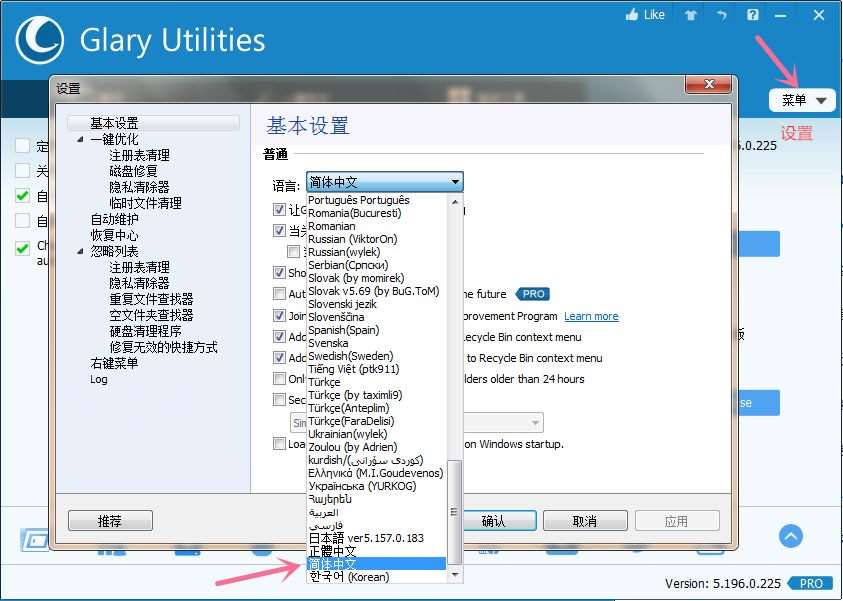Click the 语言 combo box arrow

point(455,182)
